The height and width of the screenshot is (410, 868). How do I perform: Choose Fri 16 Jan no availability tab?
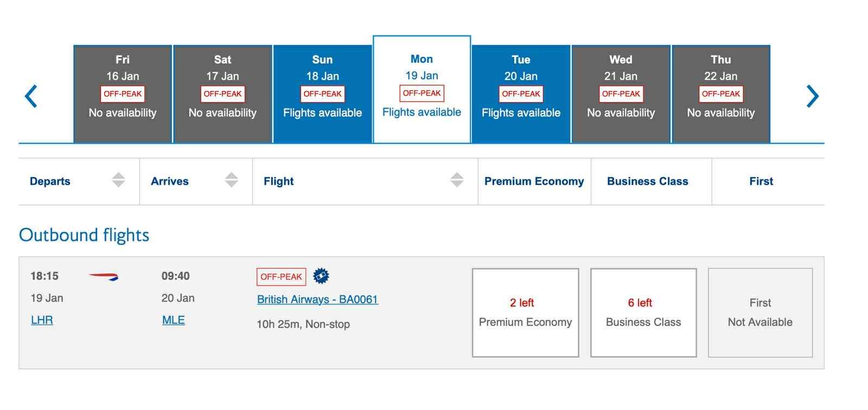[123, 94]
